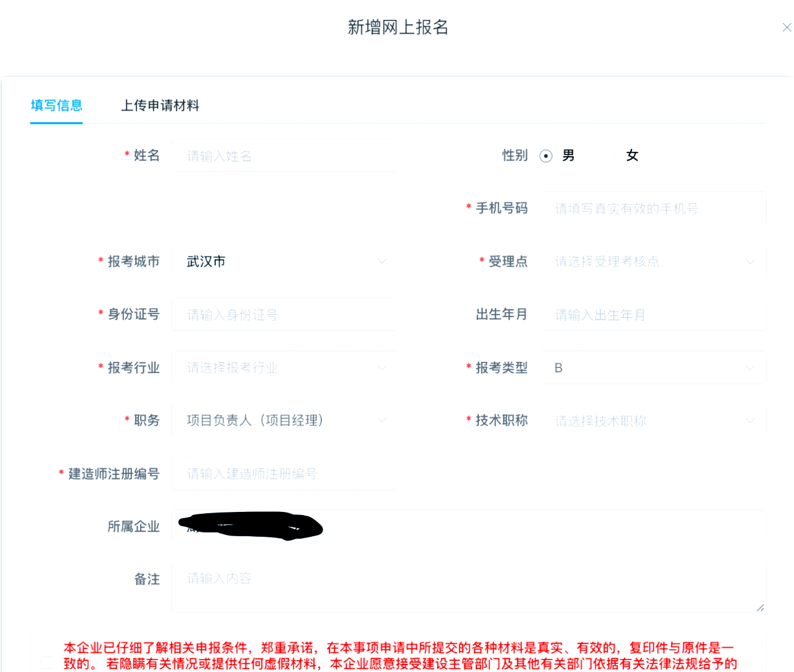Open the 上传申请材料 tab

click(x=160, y=105)
